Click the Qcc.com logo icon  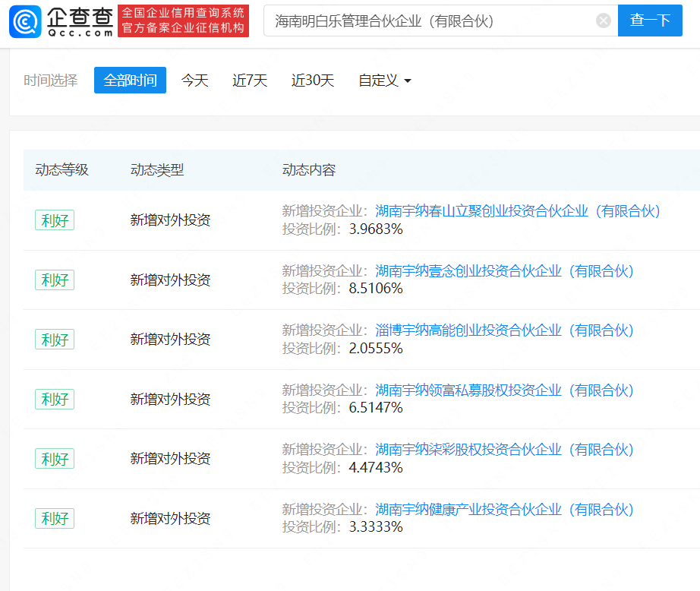point(25,21)
